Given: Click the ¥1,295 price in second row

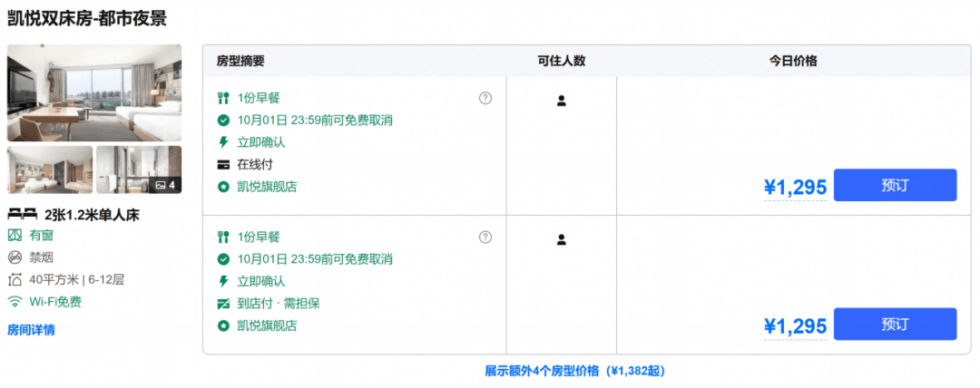Looking at the screenshot, I should (x=795, y=325).
